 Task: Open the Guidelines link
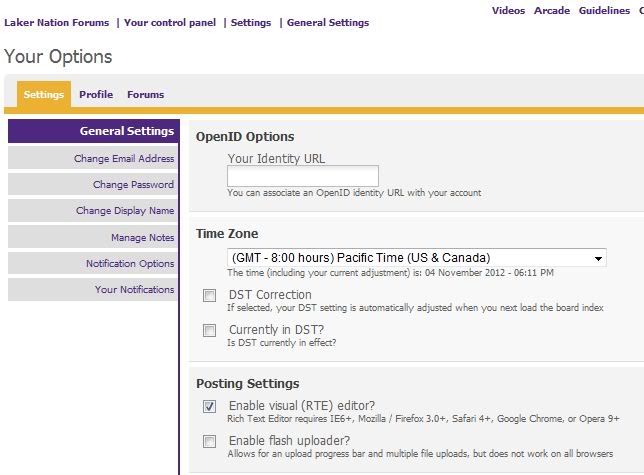[604, 11]
